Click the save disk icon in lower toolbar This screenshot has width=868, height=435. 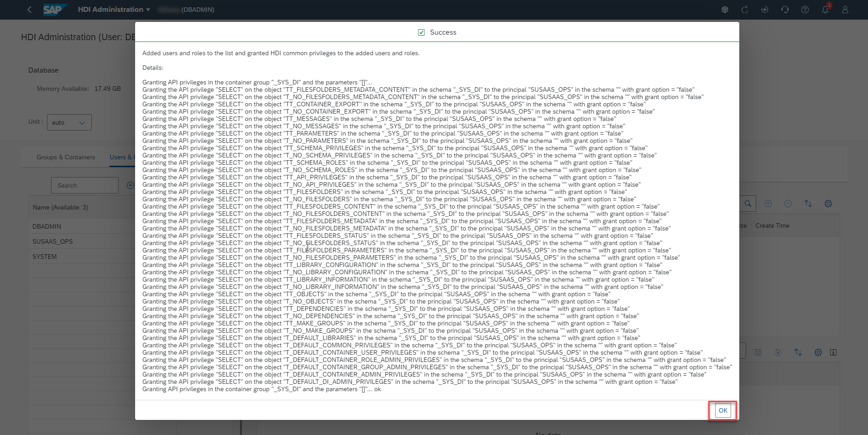[758, 352]
